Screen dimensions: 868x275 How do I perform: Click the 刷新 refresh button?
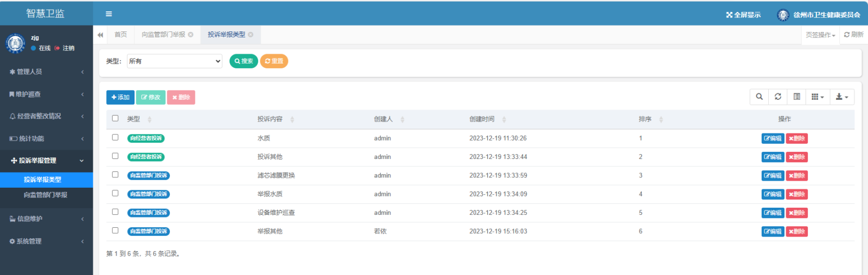click(853, 35)
